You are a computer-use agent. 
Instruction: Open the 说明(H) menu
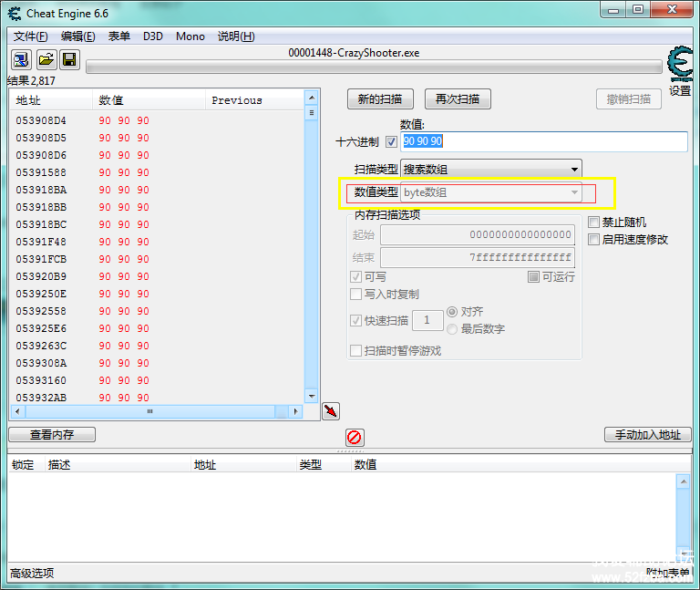(x=236, y=36)
